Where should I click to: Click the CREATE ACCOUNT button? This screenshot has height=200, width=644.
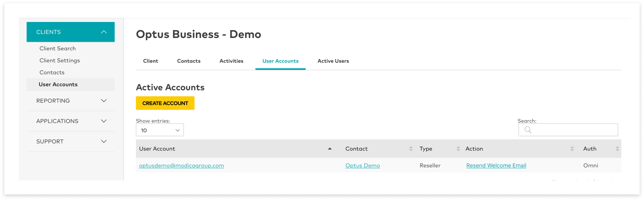165,103
